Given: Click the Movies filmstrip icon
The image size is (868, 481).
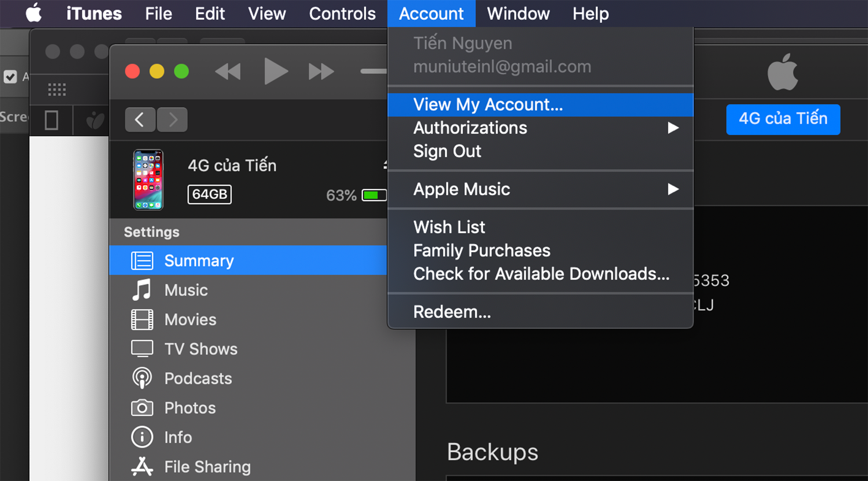Looking at the screenshot, I should tap(142, 319).
